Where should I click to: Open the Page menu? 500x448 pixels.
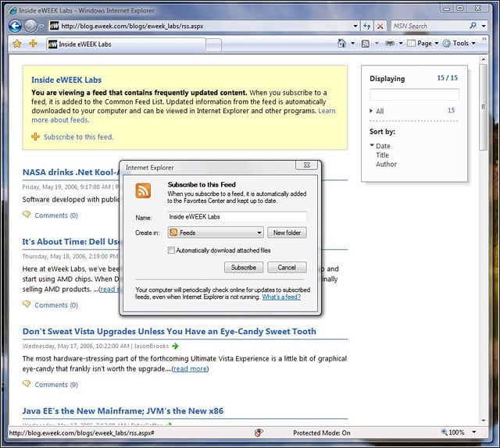(x=423, y=44)
